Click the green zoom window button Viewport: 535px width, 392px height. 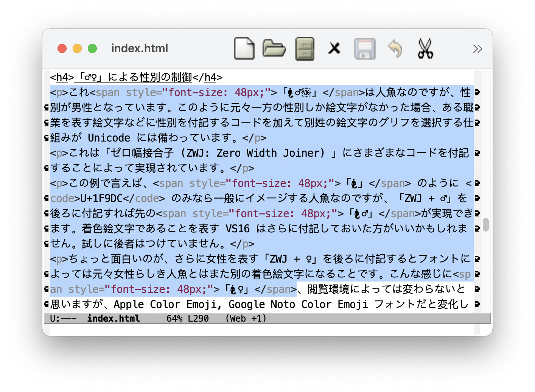(x=92, y=48)
